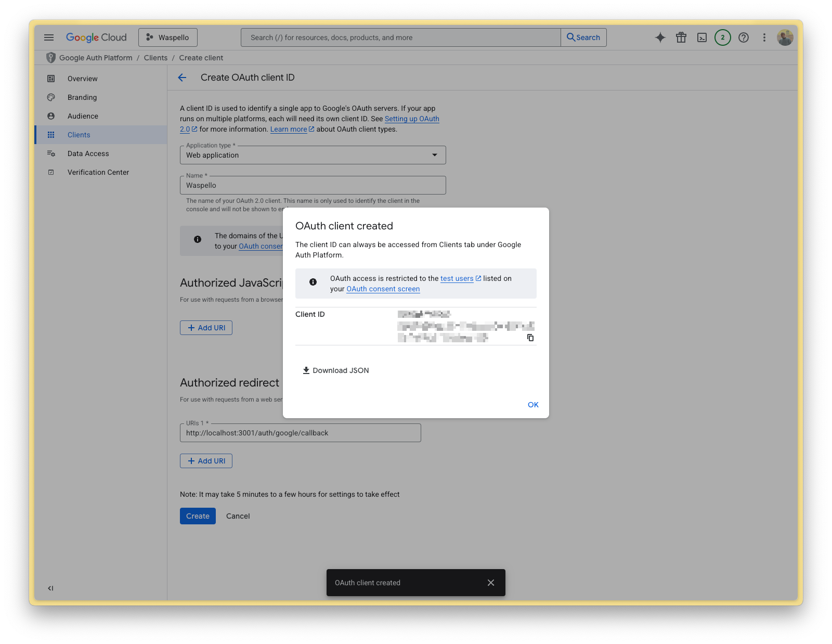Navigate to Branding in the sidebar
The image size is (832, 644).
(82, 97)
